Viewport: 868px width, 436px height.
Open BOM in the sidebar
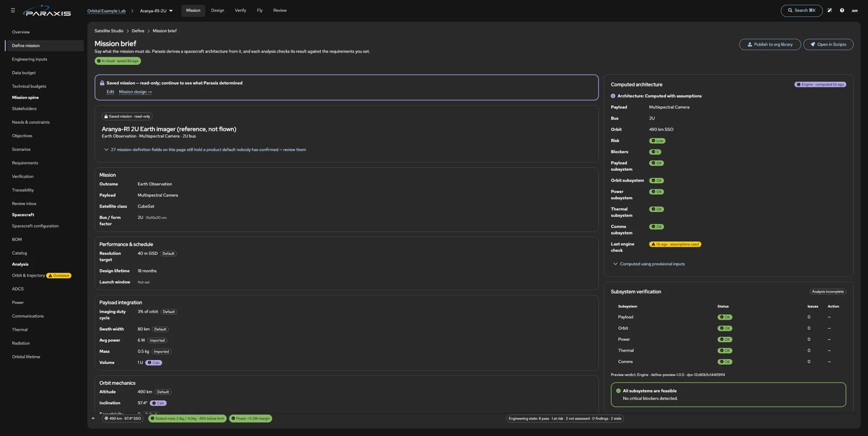click(45, 240)
